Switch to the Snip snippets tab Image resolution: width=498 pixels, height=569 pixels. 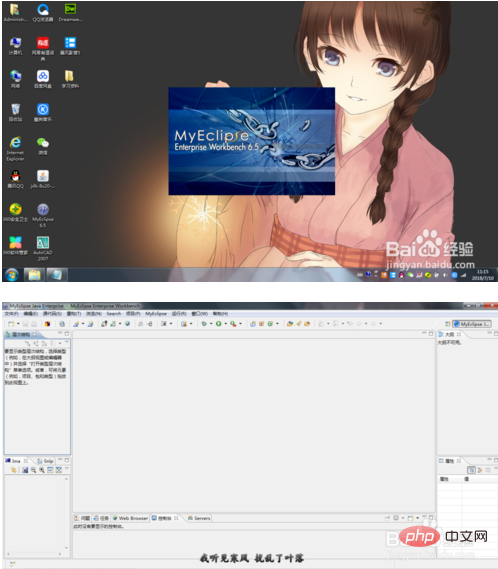click(45, 461)
